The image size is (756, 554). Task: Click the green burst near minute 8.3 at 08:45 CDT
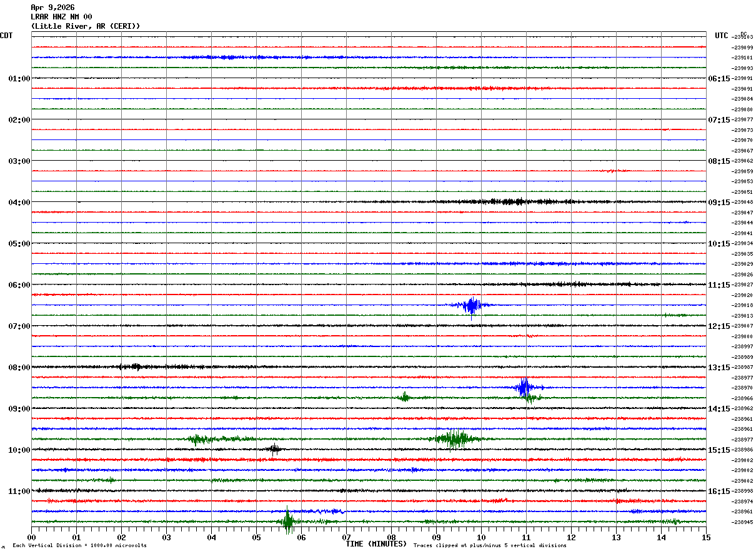click(x=405, y=397)
